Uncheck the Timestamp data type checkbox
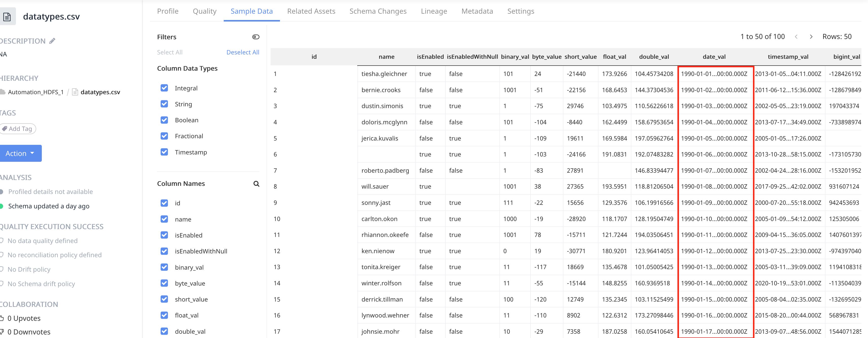 coord(164,152)
